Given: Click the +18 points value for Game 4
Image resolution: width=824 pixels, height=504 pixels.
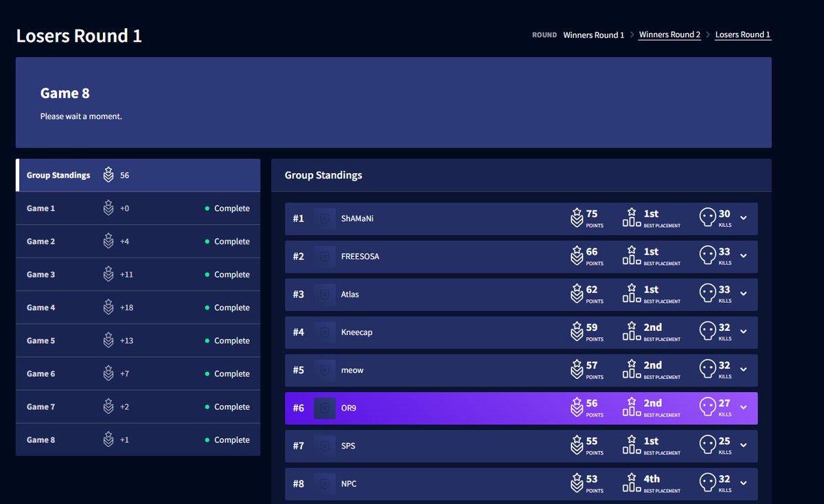Looking at the screenshot, I should [126, 308].
